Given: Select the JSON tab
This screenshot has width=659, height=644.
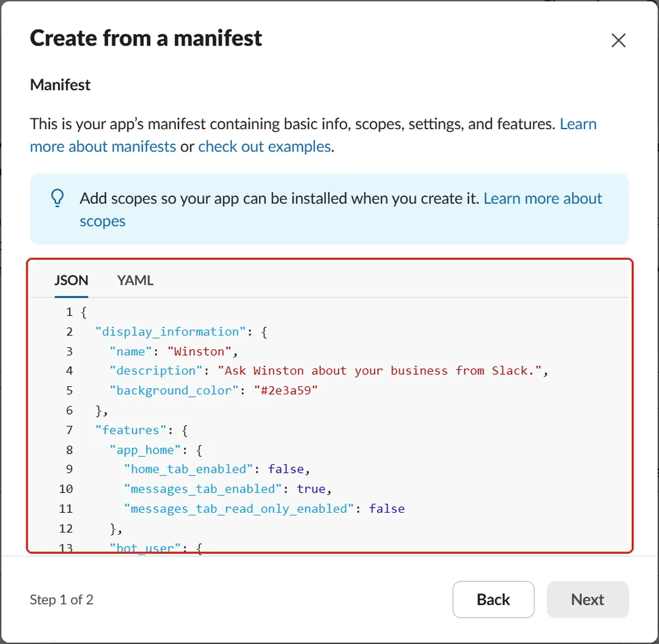Looking at the screenshot, I should click(71, 280).
